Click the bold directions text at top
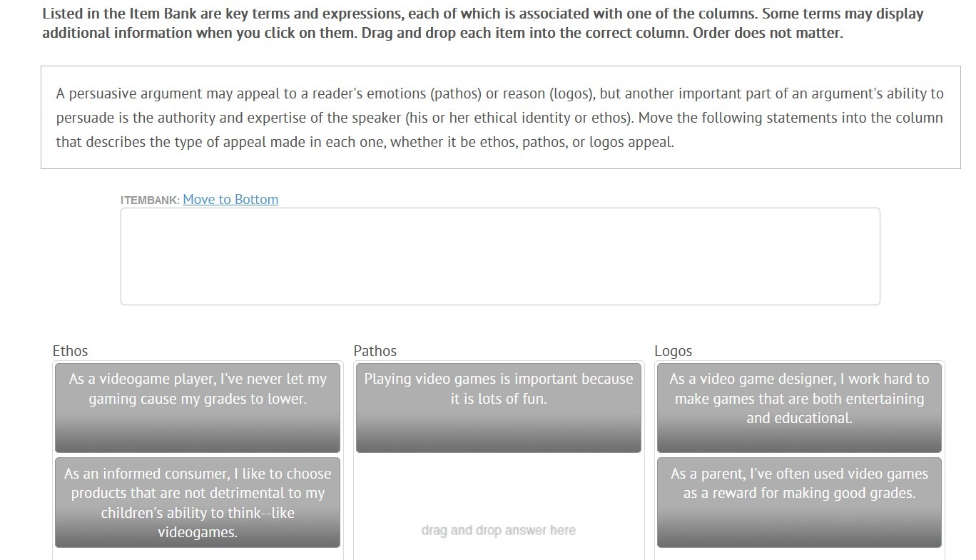The width and height of the screenshot is (976, 560). (x=482, y=24)
